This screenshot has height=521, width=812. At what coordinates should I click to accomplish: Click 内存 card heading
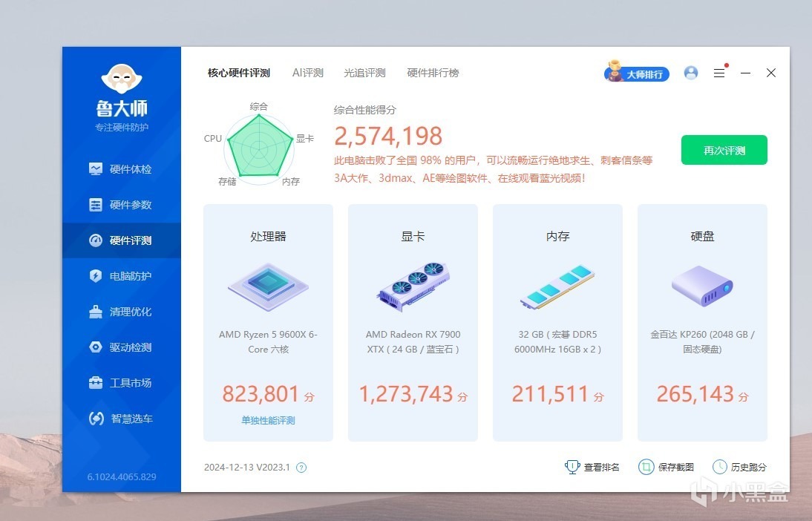coord(557,237)
